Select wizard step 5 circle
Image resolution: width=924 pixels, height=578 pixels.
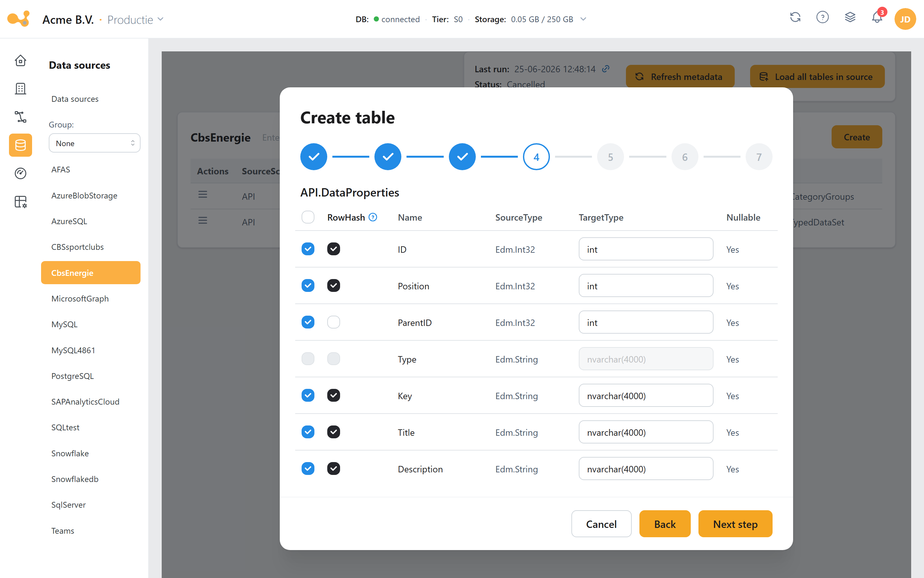point(611,157)
